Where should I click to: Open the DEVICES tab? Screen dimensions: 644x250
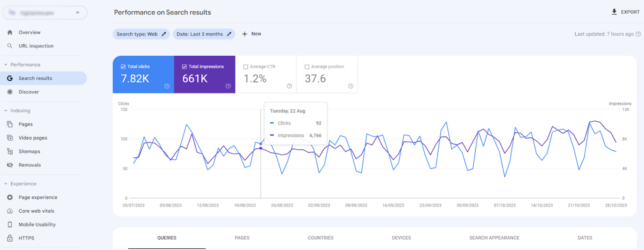[x=401, y=237]
